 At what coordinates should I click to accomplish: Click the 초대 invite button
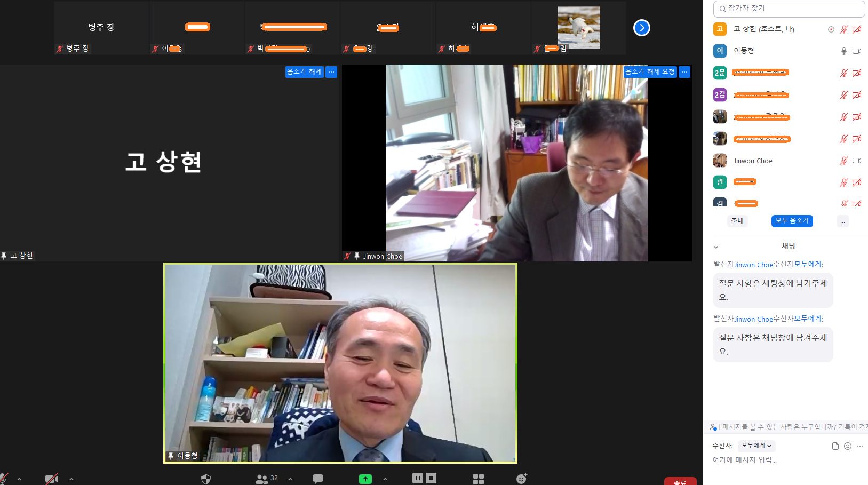737,221
